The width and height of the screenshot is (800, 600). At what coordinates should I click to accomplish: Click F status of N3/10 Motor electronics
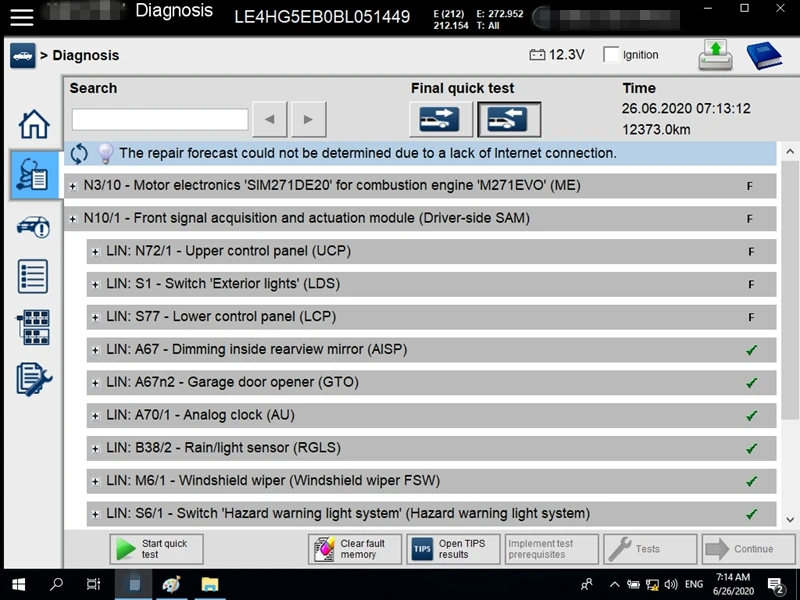tap(749, 186)
